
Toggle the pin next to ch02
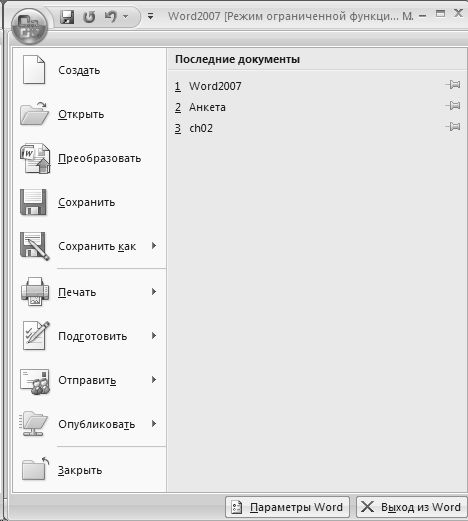click(453, 127)
